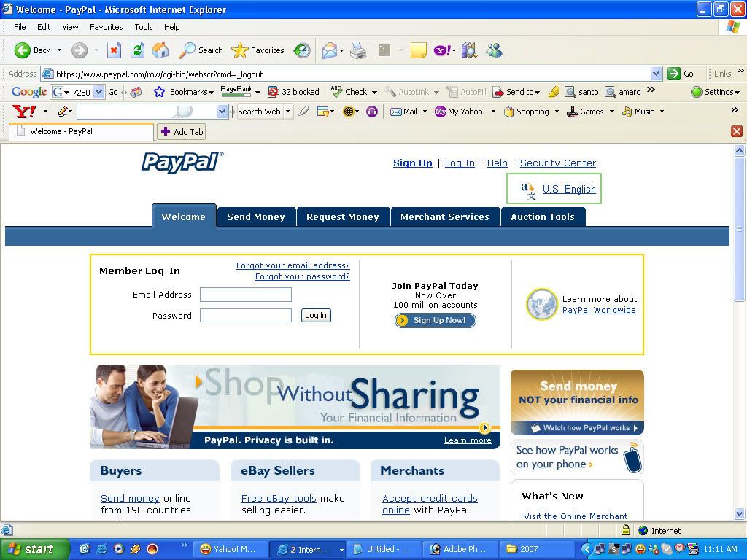Click the Refresh page icon

point(137,50)
